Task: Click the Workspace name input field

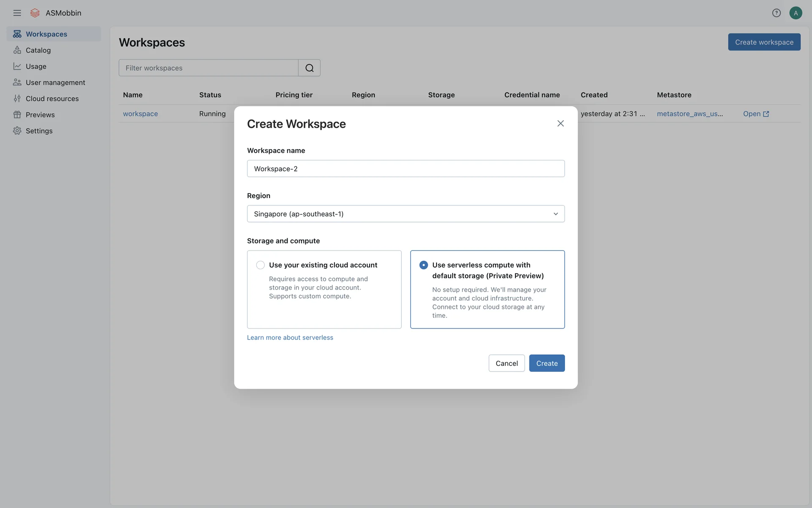Action: click(406, 168)
